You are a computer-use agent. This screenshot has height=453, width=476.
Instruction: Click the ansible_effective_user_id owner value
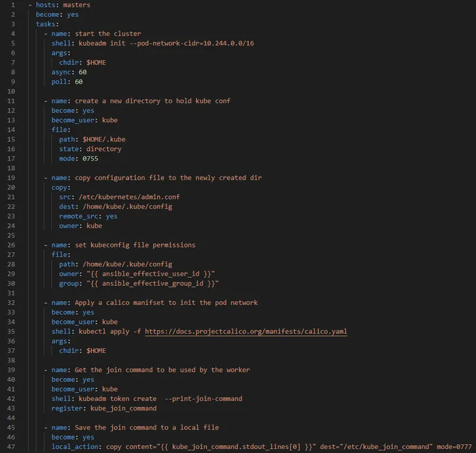click(x=151, y=274)
